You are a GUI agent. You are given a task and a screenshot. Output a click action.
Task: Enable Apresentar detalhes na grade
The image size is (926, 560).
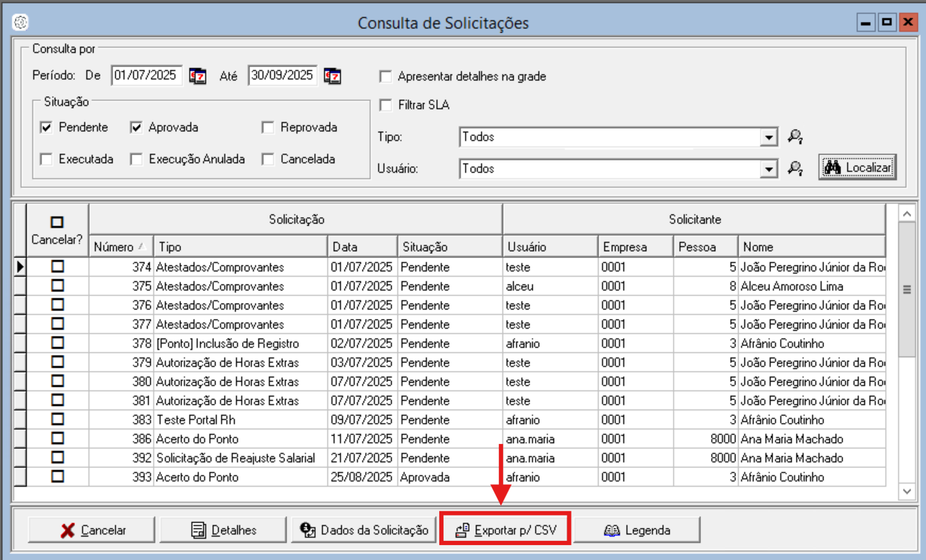click(x=386, y=76)
